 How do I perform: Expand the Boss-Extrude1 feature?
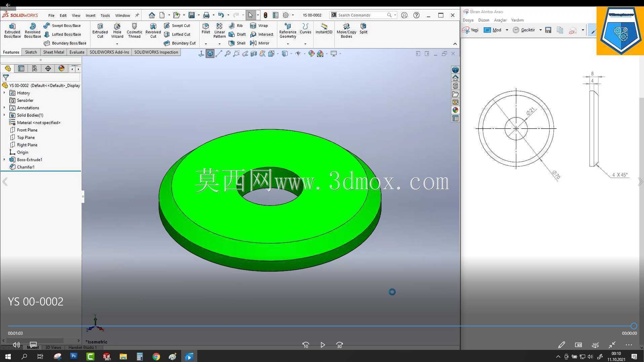(x=4, y=159)
